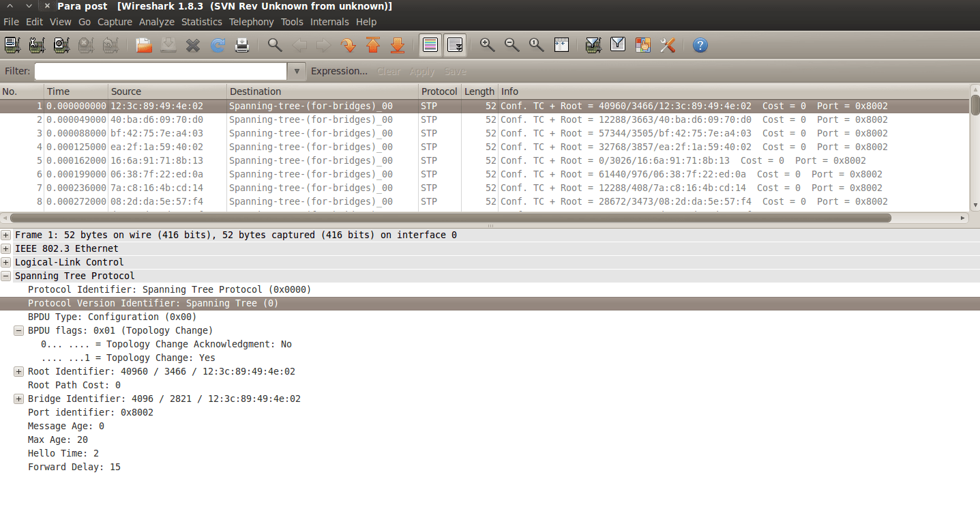The image size is (980, 505).
Task: Reload the capture file icon
Action: 218,45
